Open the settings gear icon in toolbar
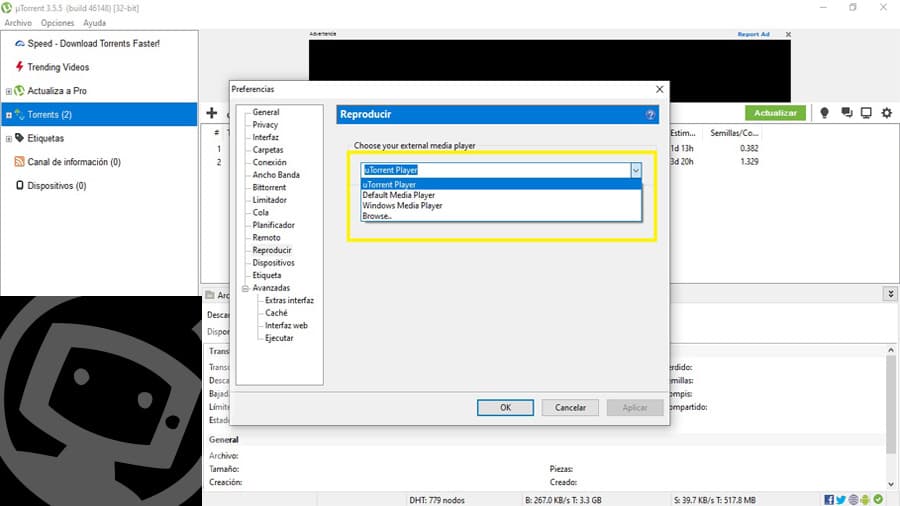 coord(887,113)
